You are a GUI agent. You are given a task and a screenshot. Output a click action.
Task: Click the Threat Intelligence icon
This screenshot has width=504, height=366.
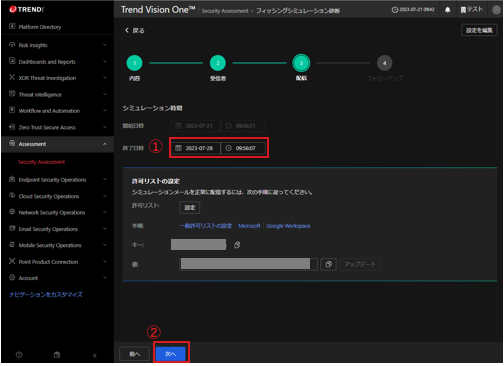12,94
